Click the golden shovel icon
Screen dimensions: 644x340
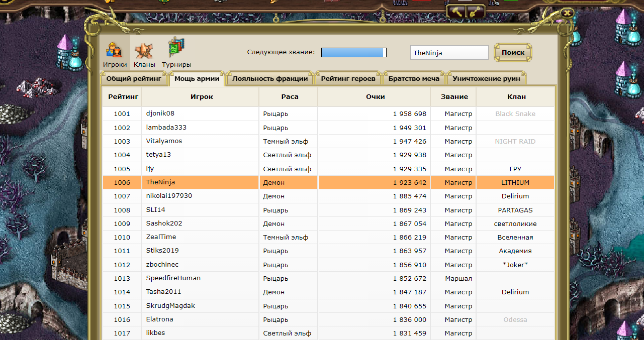pos(476,12)
